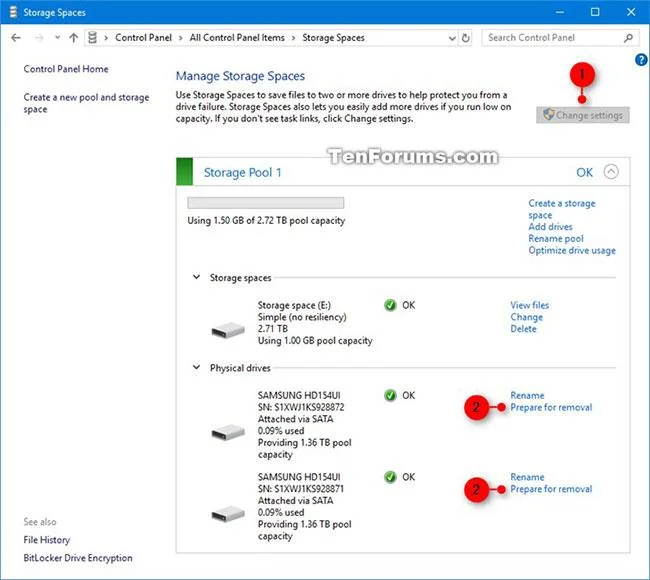This screenshot has width=650, height=580.
Task: Click 'Using 1.00 GB pool capacity' text
Action: [x=315, y=341]
